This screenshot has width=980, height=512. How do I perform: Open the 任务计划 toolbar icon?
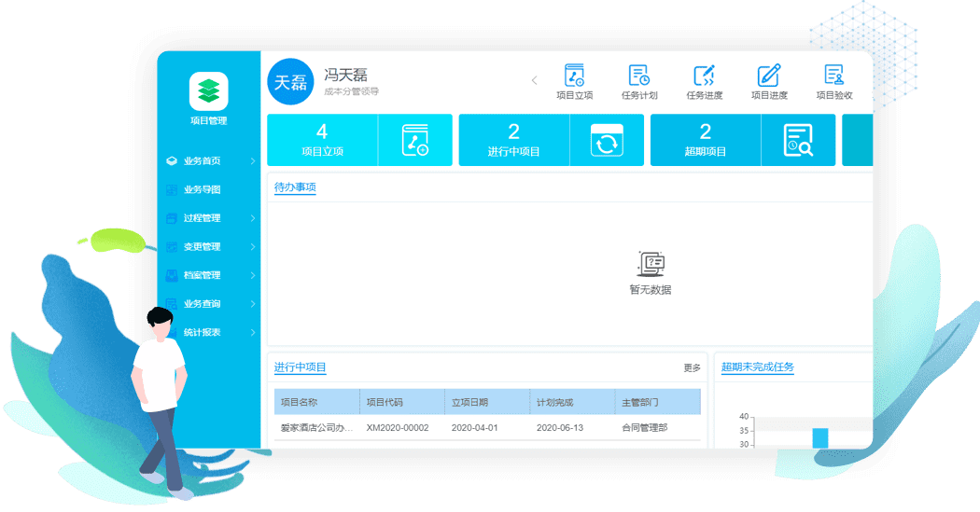click(639, 76)
